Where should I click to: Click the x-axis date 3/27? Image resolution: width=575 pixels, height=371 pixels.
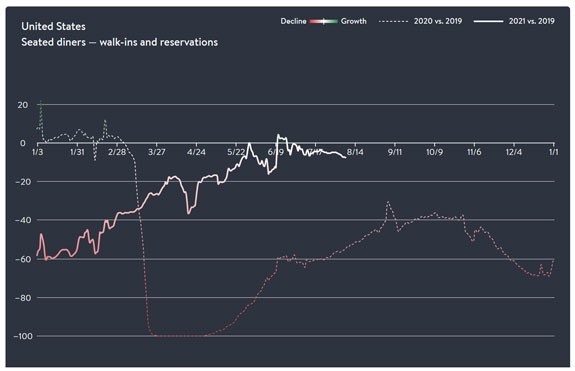point(157,152)
